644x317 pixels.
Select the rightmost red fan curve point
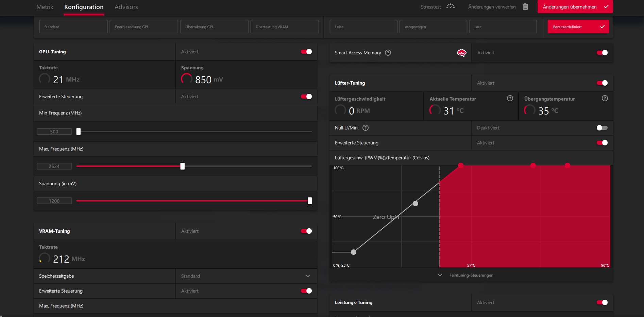click(x=567, y=165)
